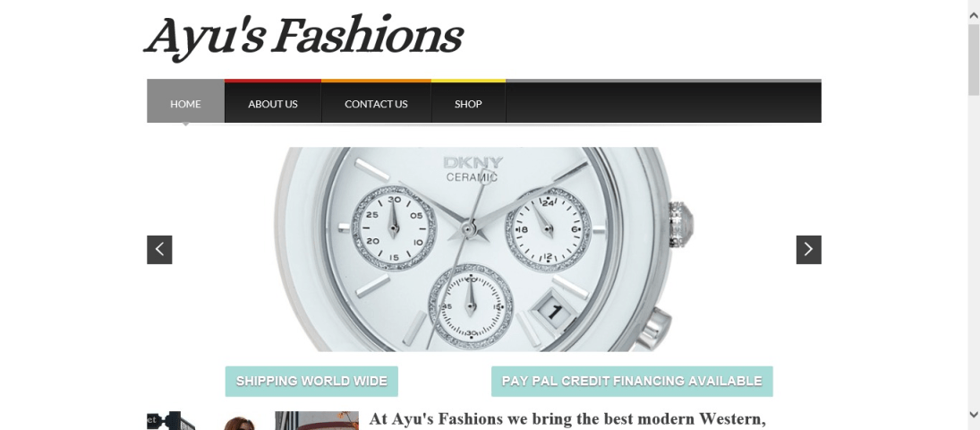Click the red stripe above ABOUT US
This screenshot has height=430, width=980.
(x=272, y=81)
